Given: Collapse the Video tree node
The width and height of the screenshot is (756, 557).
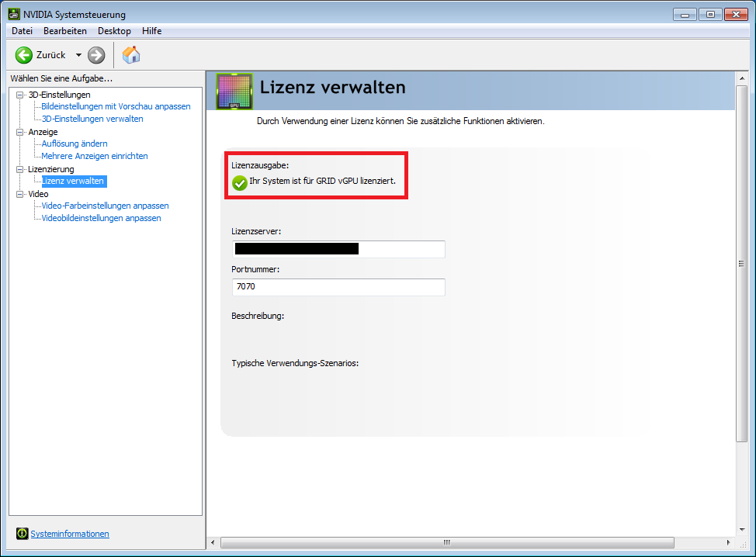Looking at the screenshot, I should pyautogui.click(x=20, y=194).
